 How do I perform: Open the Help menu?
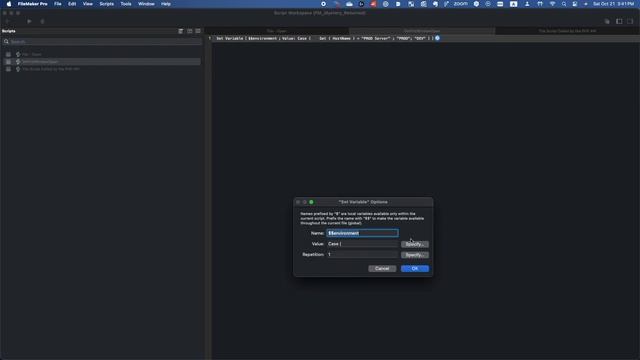[x=166, y=4]
